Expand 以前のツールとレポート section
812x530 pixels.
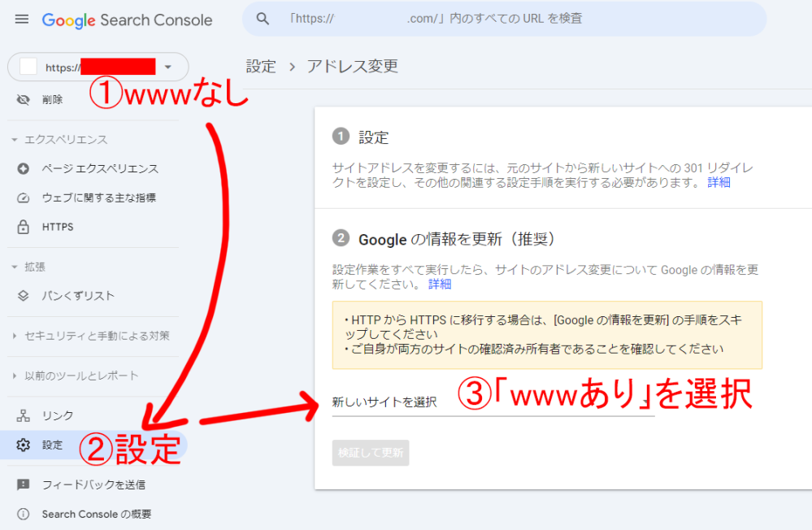pyautogui.click(x=75, y=376)
